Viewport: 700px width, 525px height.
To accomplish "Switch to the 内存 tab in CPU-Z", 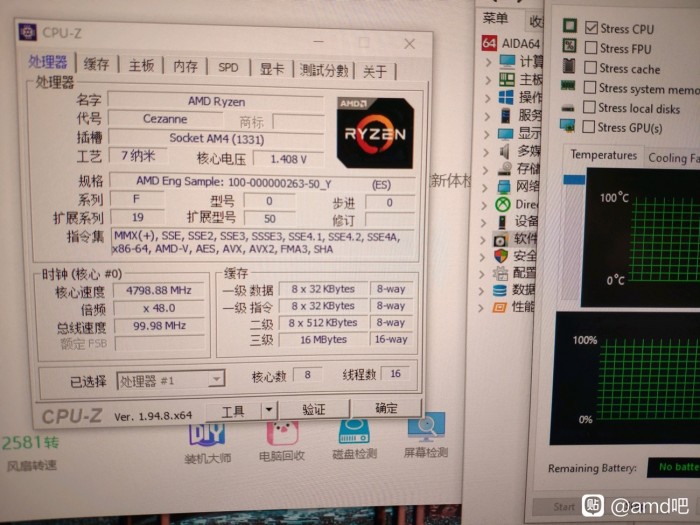I will (185, 67).
